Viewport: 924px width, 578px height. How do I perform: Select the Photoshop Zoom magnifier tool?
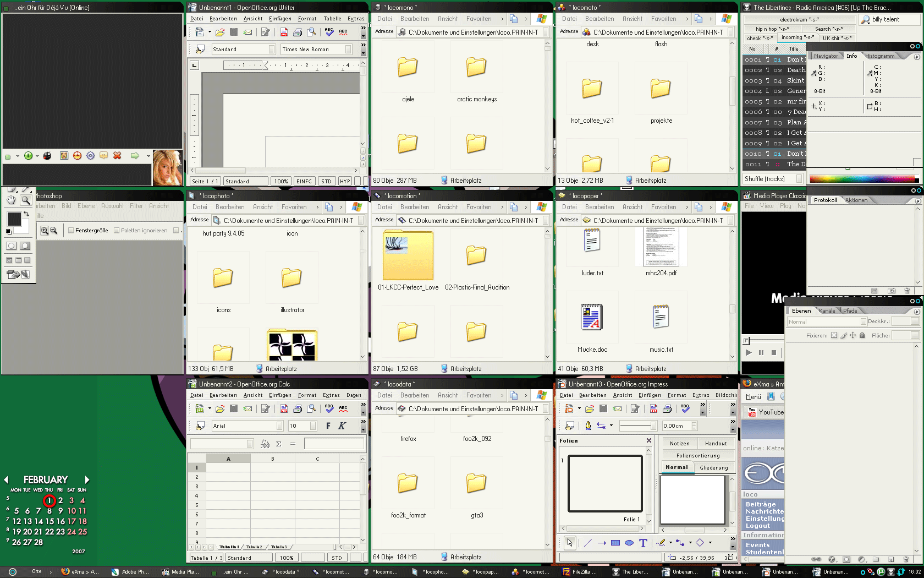[25, 200]
